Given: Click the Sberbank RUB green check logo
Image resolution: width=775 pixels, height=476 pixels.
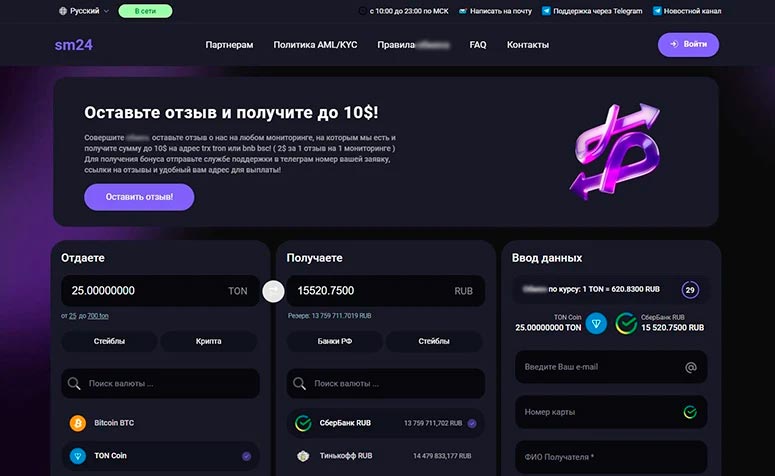Looking at the screenshot, I should 303,423.
